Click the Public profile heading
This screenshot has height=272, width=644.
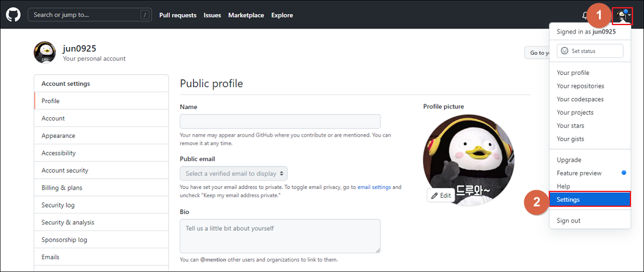pyautogui.click(x=211, y=84)
